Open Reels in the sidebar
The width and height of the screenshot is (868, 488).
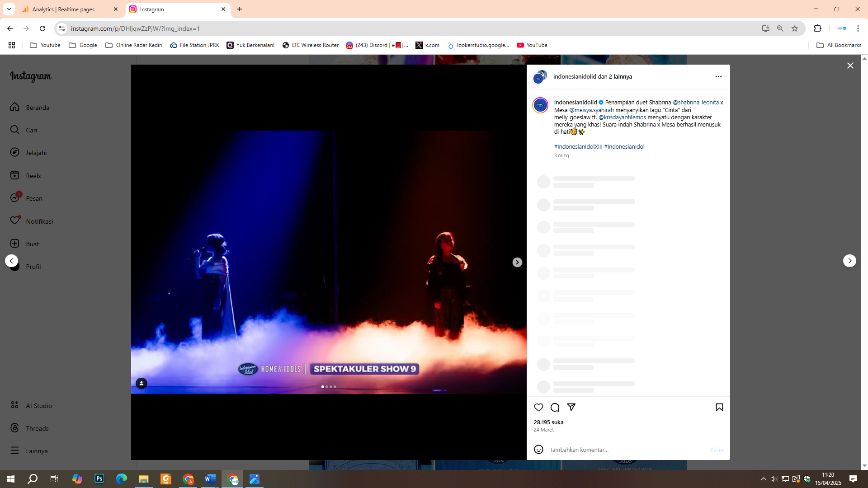coord(25,175)
